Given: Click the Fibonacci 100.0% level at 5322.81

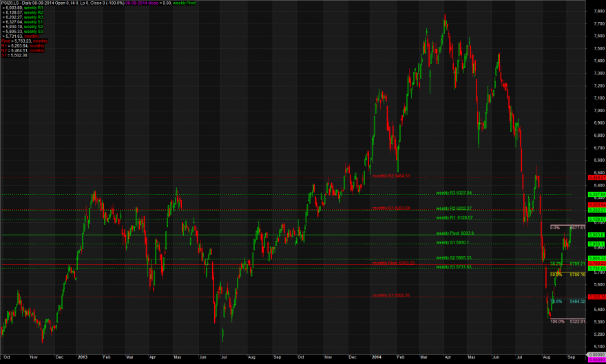Looking at the screenshot, I should 567,321.
